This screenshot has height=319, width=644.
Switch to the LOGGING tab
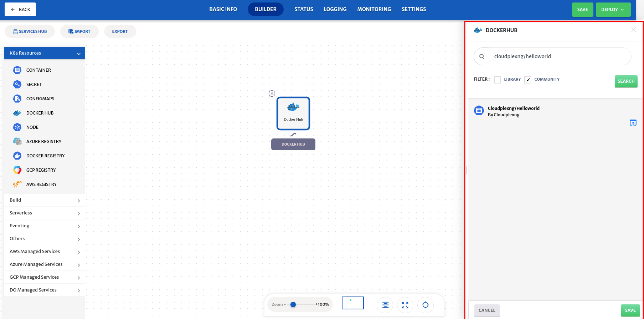[335, 9]
